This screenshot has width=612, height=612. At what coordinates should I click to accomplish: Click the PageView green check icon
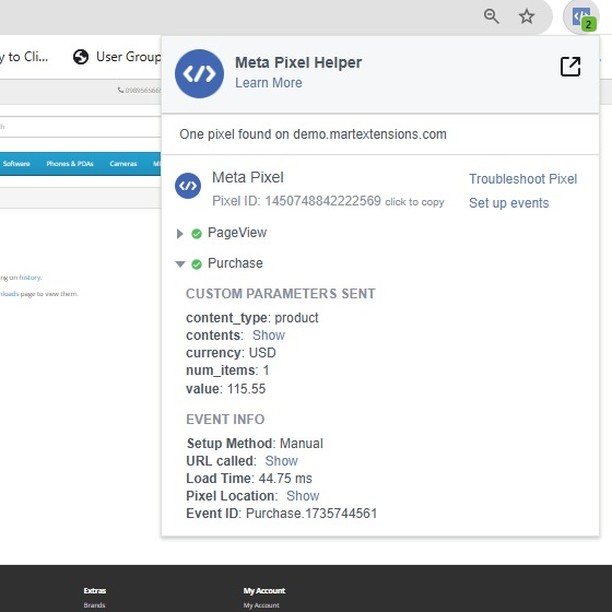pyautogui.click(x=196, y=234)
